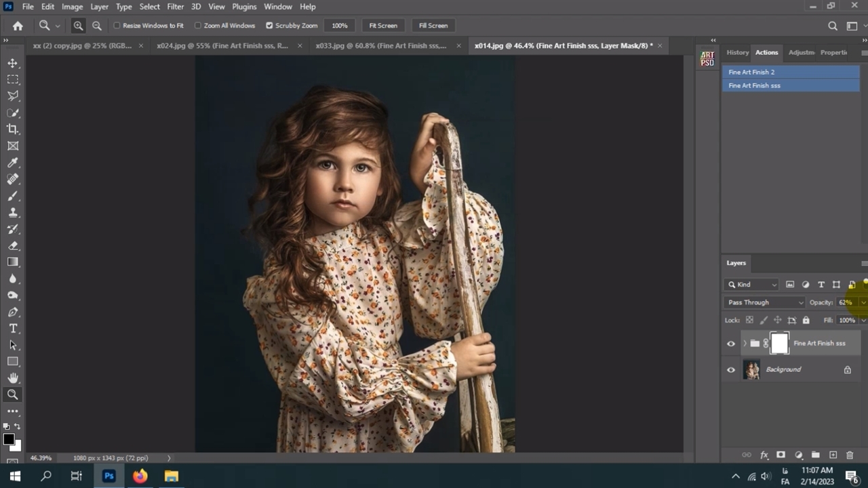Image resolution: width=868 pixels, height=488 pixels.
Task: Select the Clone Stamp tool
Action: click(x=13, y=212)
